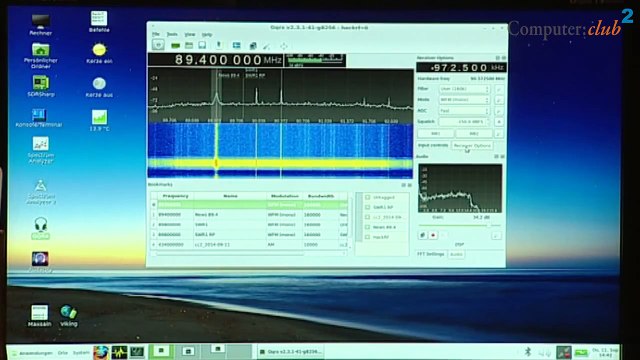Image resolution: width=640 pixels, height=360 pixels.
Task: Click the Bluetooth tray icon
Action: (x=527, y=351)
